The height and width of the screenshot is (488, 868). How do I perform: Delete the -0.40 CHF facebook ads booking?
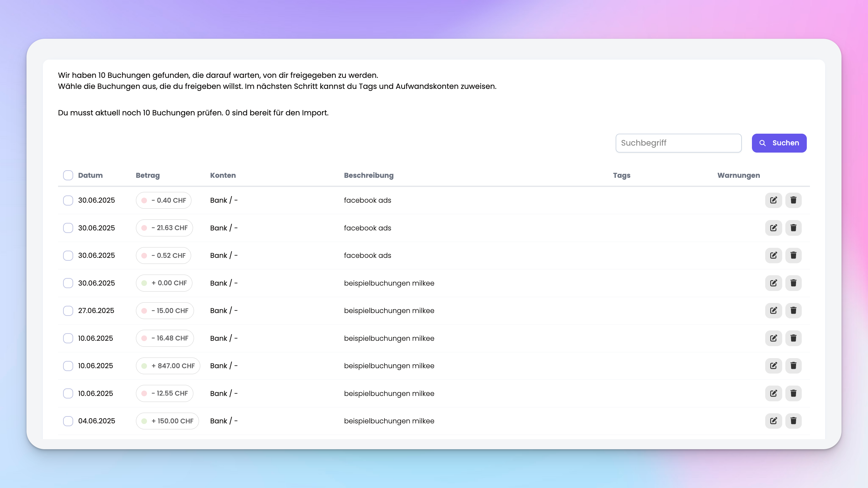793,200
